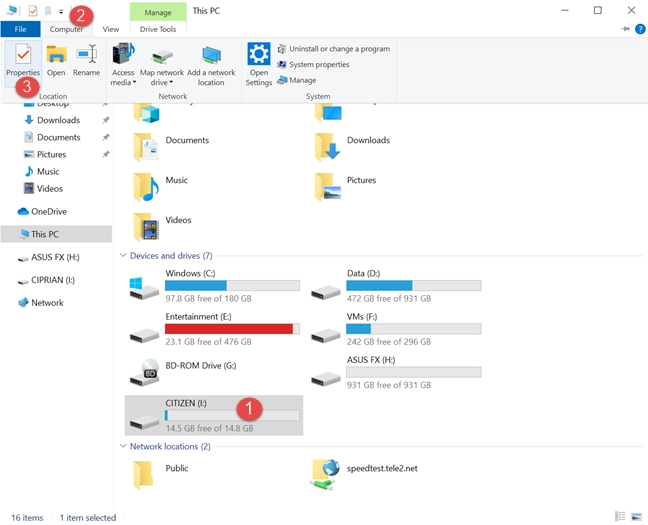Select CIPRIAN (I:) in the navigation pane
The image size is (648, 525).
(x=53, y=280)
